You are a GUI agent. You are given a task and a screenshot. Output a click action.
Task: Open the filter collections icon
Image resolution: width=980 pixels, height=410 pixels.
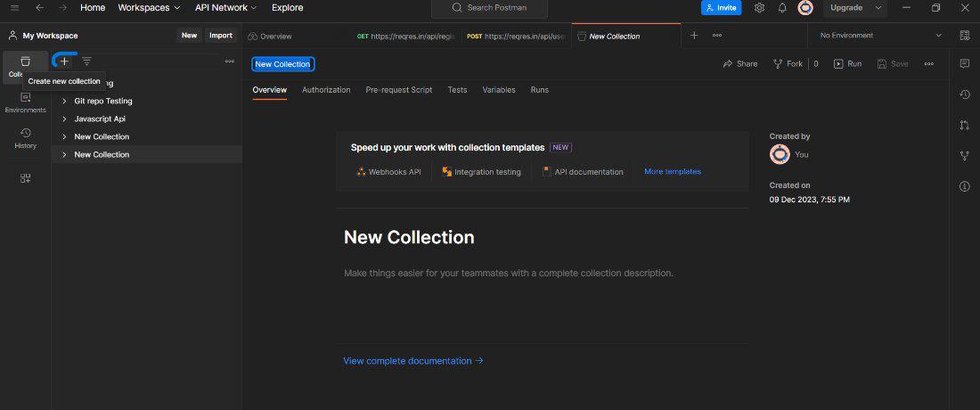(87, 61)
